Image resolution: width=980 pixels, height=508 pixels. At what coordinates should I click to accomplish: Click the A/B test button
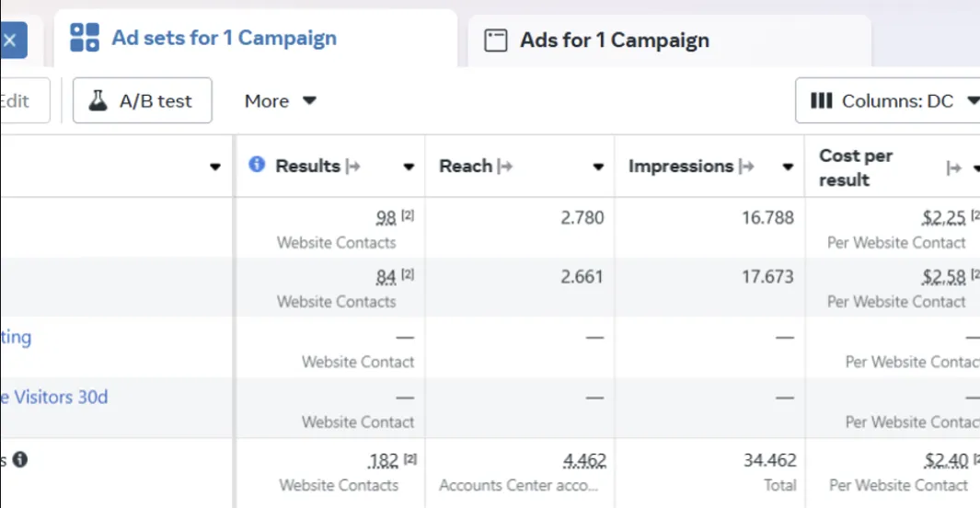coord(143,101)
